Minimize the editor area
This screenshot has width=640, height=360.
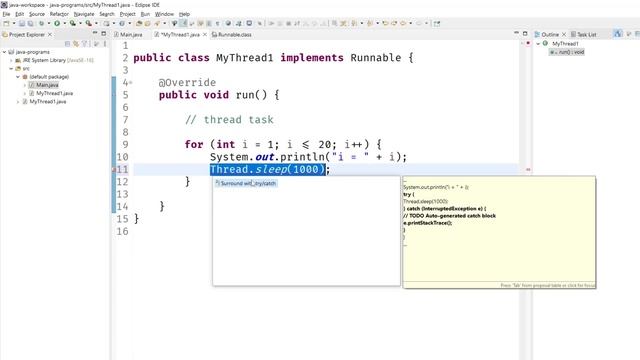coord(516,33)
